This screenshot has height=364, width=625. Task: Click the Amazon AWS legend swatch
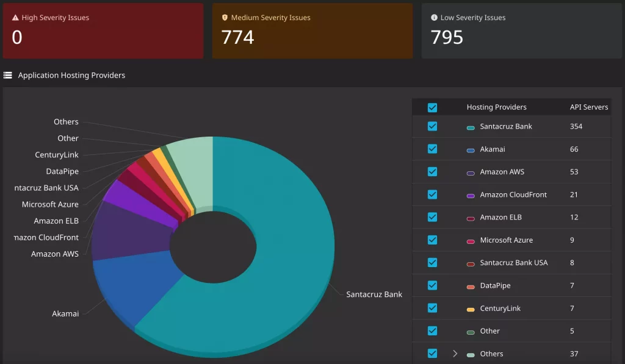tap(471, 173)
